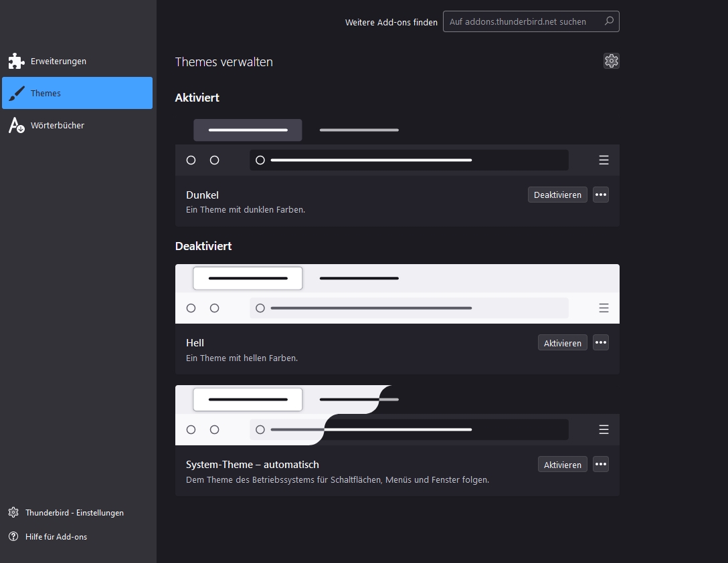Click the System-Theme preview image

click(397, 415)
